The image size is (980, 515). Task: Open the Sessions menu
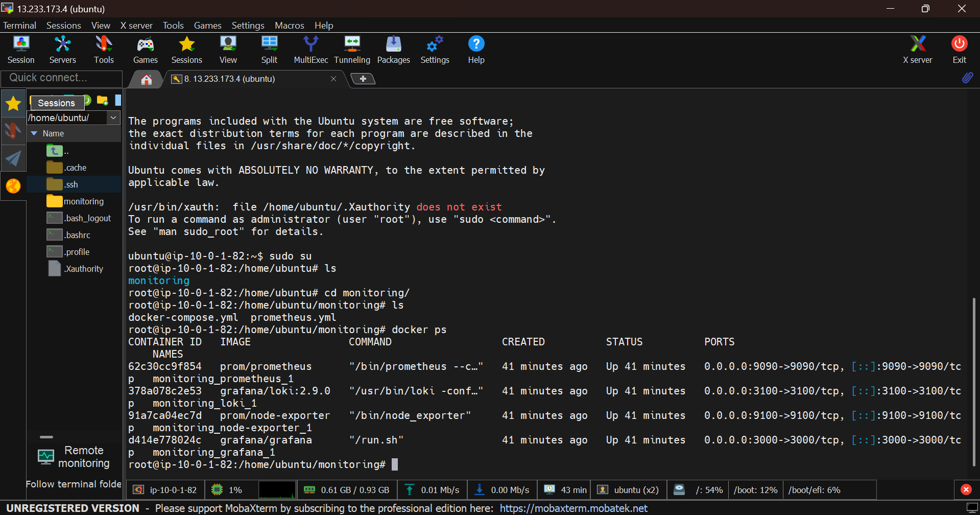[63, 25]
